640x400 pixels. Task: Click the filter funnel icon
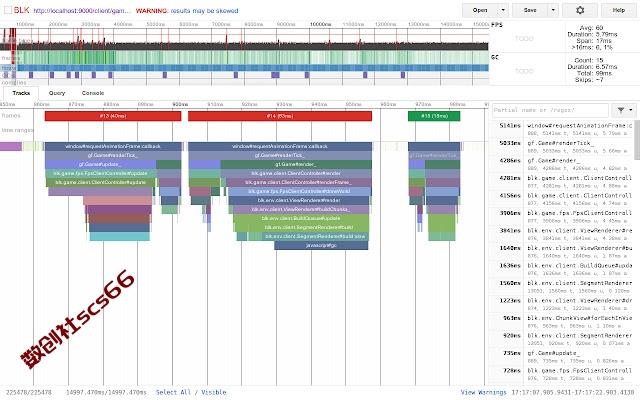[620, 110]
